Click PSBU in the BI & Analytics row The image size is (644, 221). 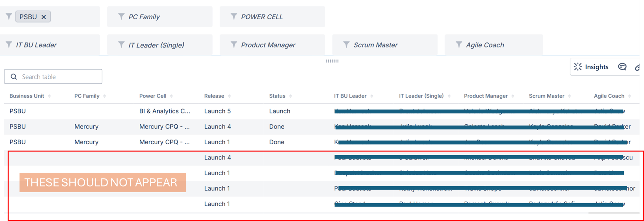18,111
